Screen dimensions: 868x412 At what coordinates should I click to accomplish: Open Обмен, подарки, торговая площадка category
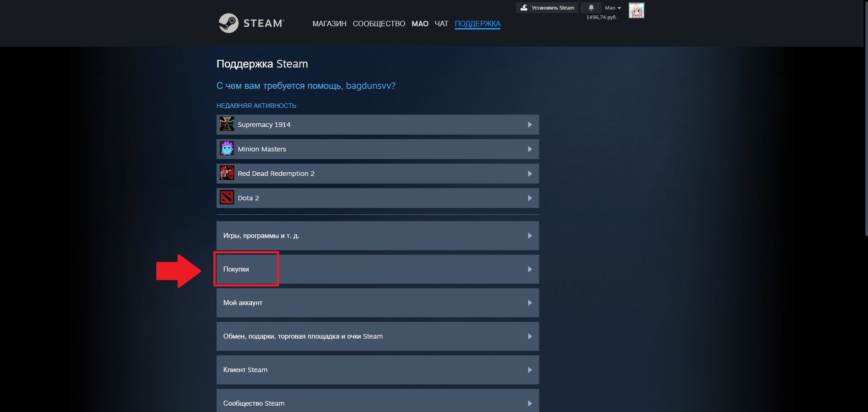[378, 336]
